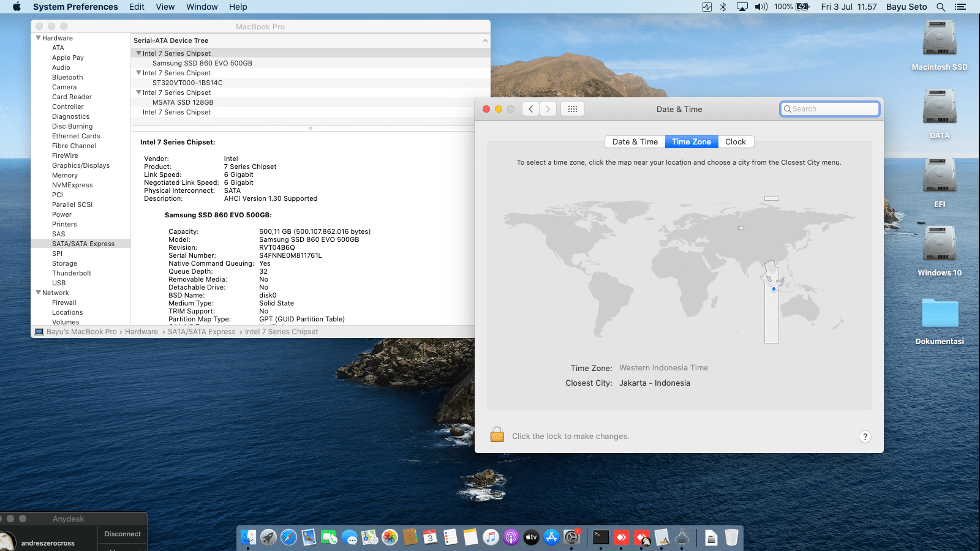Open Music app in the Dock
This screenshot has height=551, width=980.
pyautogui.click(x=491, y=538)
